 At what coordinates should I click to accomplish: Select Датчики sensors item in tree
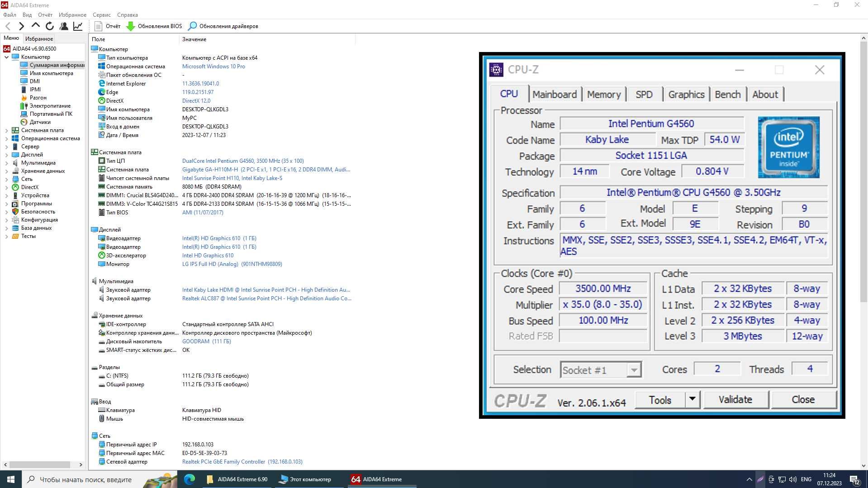coord(40,122)
